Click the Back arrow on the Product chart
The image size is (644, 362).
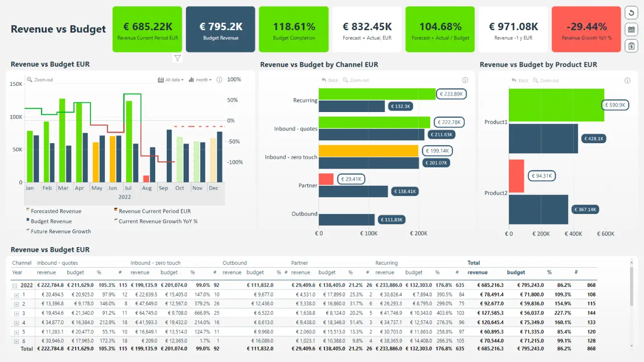click(x=520, y=80)
